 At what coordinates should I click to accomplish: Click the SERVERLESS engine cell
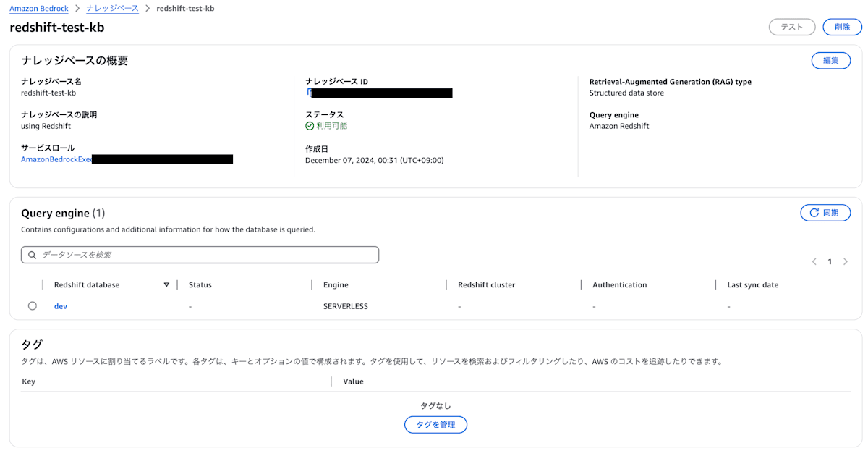(x=346, y=306)
